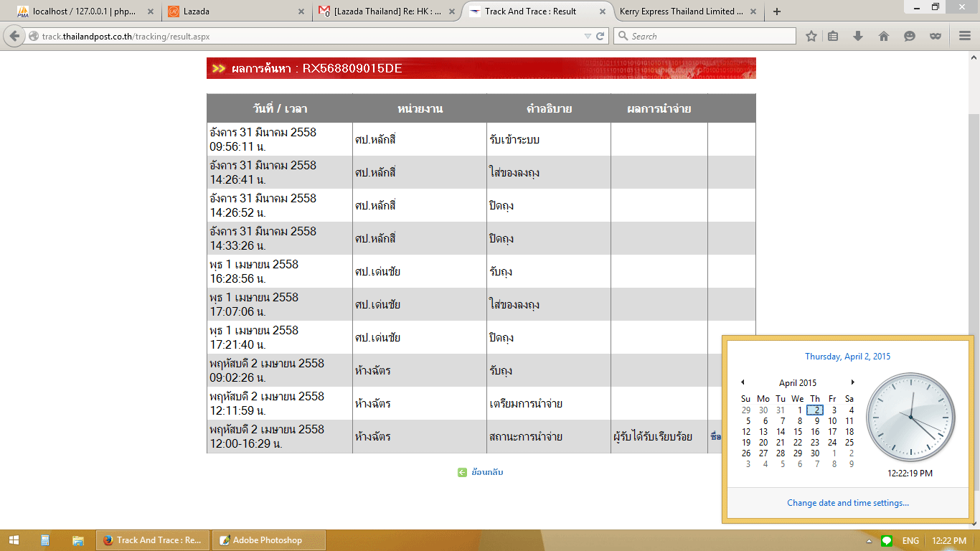Click the 12:00-16:29 timestamp cell
The width and height of the screenshot is (980, 551).
[x=280, y=436]
